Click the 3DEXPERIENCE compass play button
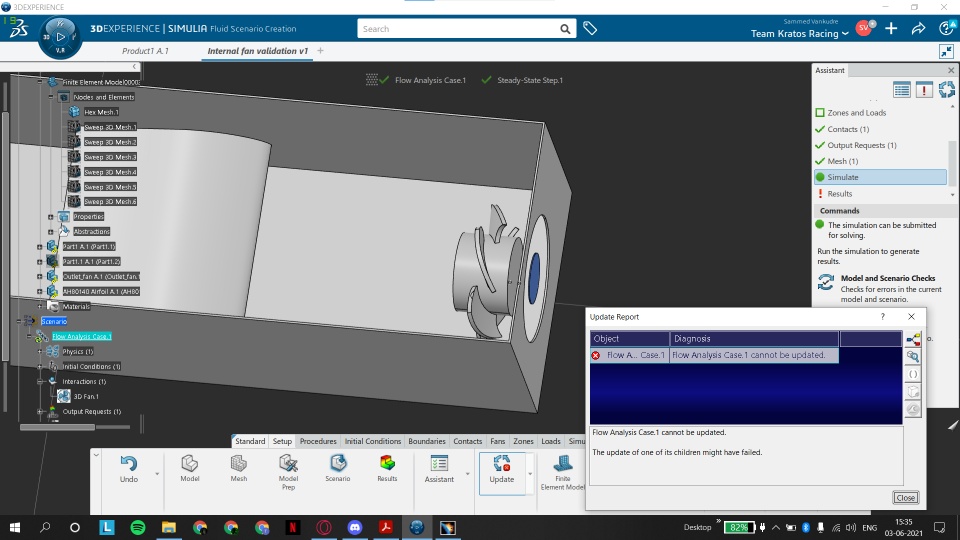 (x=60, y=37)
